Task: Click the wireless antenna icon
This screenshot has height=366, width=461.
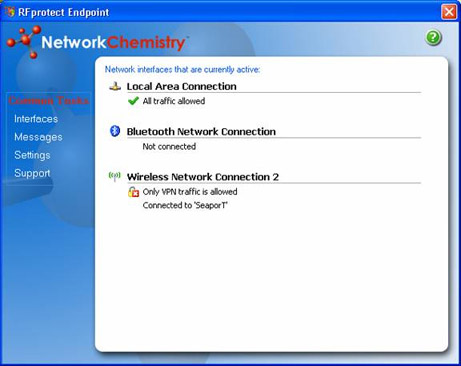Action: coord(115,176)
